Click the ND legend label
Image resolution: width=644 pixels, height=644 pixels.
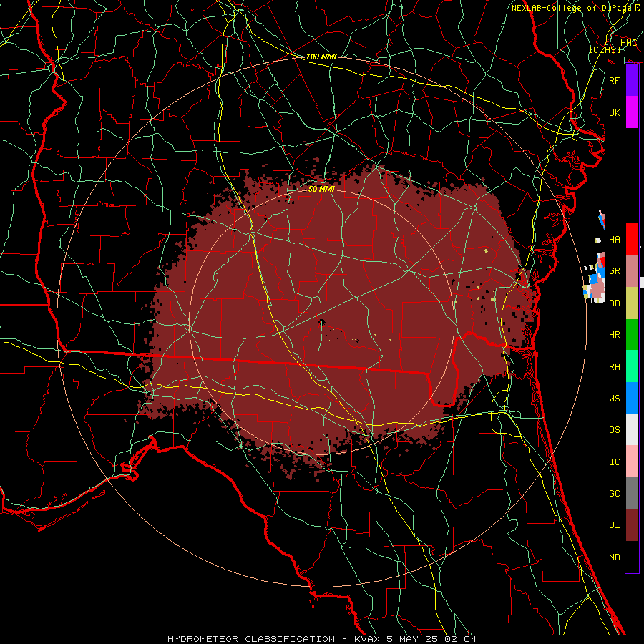tap(614, 557)
